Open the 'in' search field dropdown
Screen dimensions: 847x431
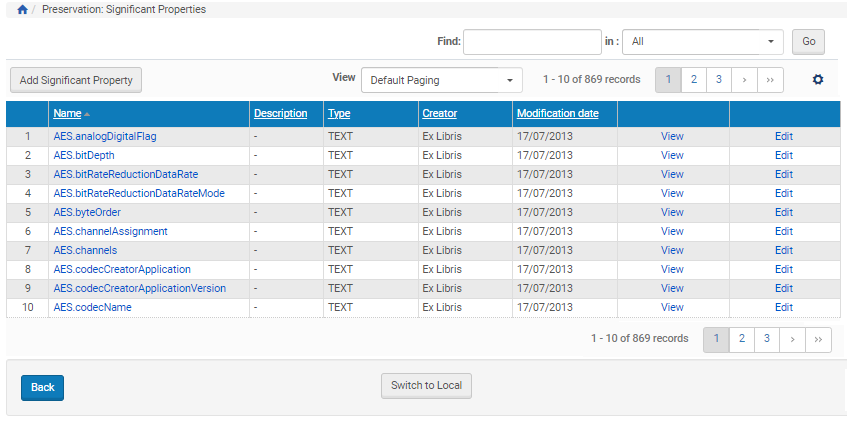tap(702, 42)
